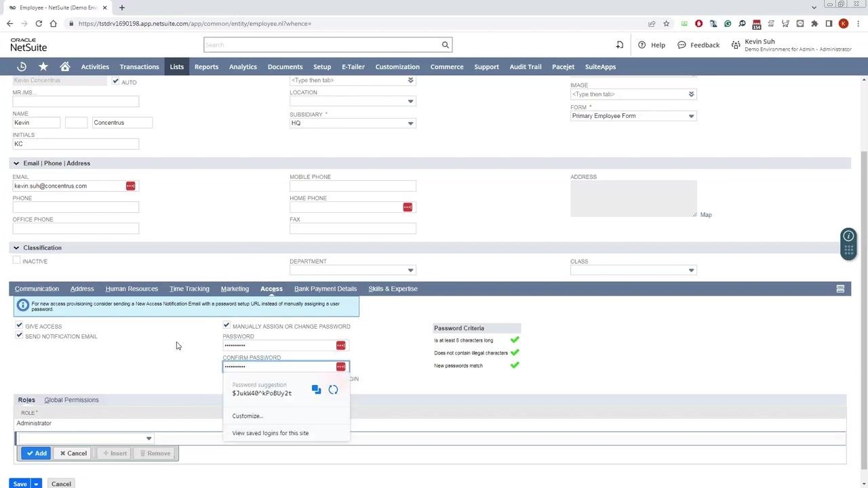Click the info icon on the right edge
The image size is (868, 488).
(x=848, y=236)
